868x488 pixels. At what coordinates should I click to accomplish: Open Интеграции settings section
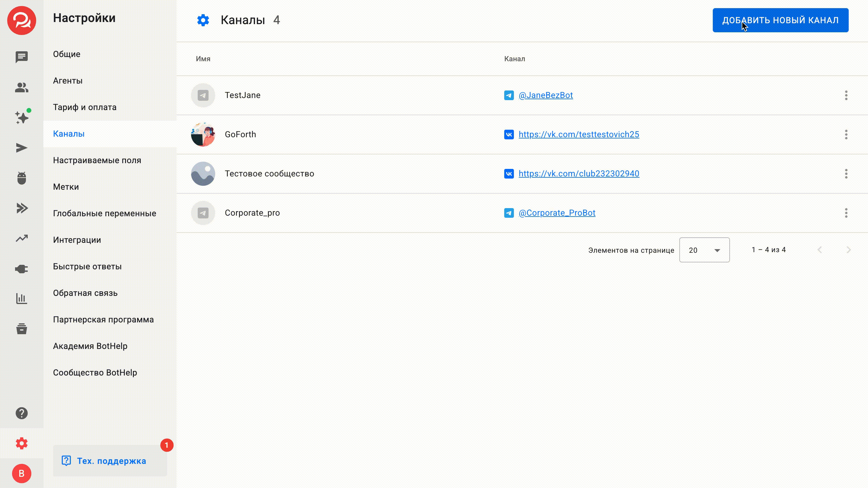pos(77,240)
